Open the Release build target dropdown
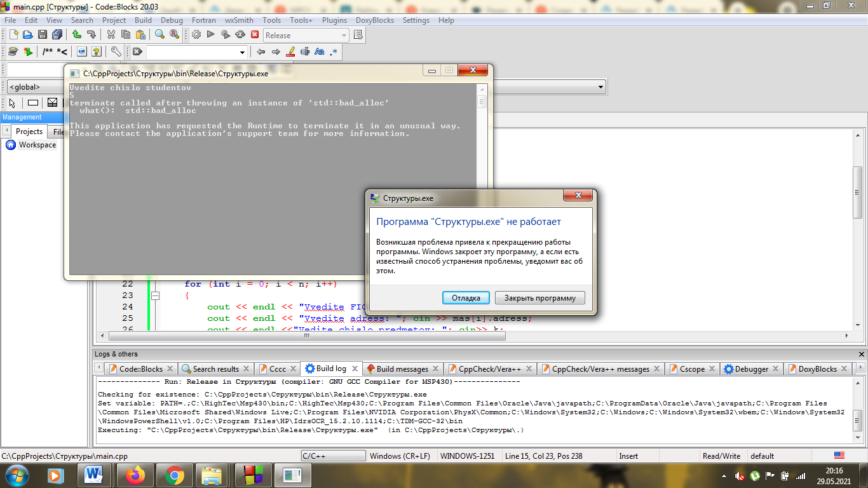 click(306, 36)
